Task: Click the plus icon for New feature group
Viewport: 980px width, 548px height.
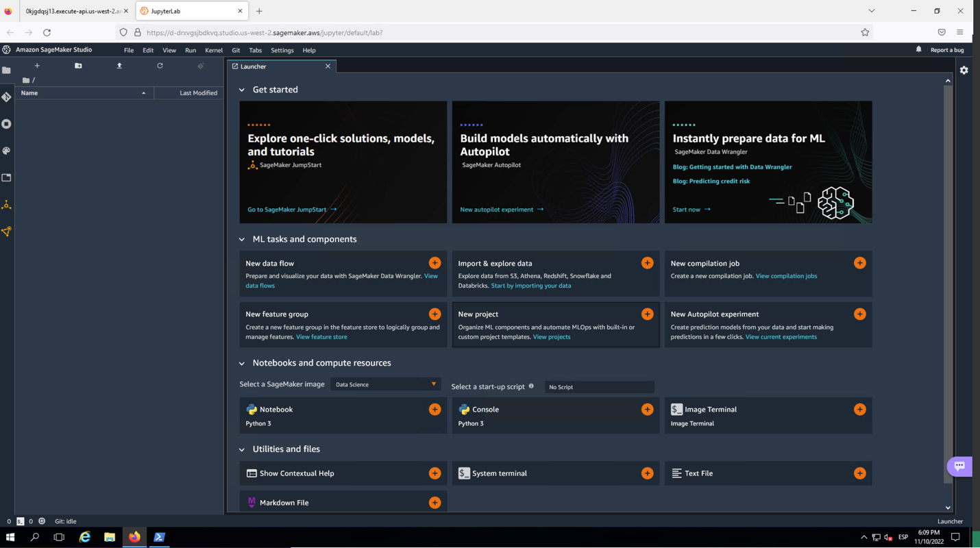Action: click(x=434, y=314)
